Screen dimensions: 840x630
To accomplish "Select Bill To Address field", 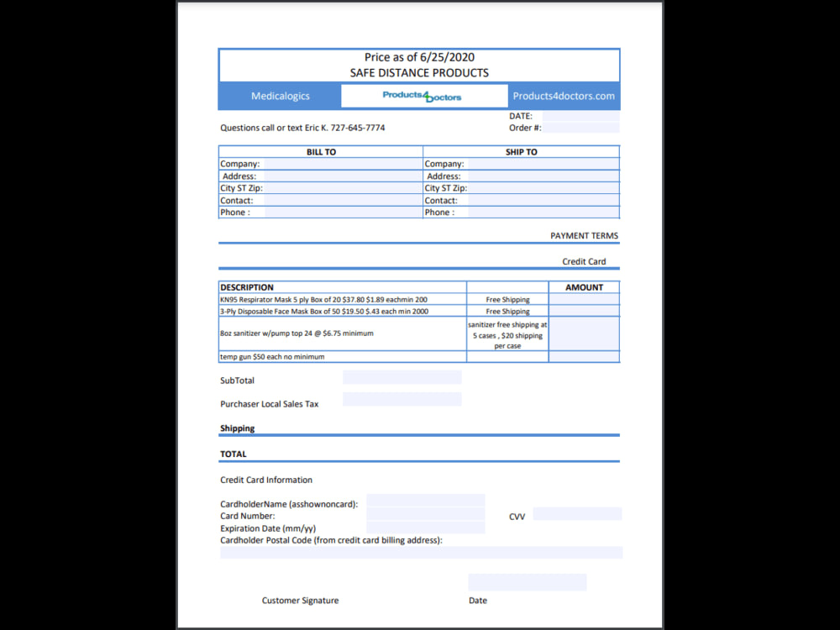I will (343, 176).
